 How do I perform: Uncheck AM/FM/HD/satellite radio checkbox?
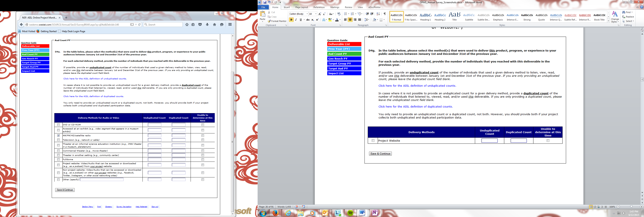tap(59, 135)
